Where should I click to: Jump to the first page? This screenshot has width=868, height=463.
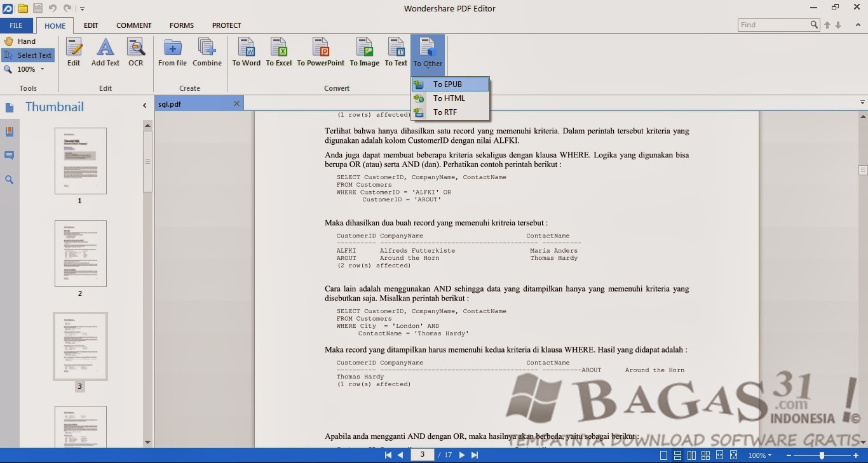coord(388,455)
